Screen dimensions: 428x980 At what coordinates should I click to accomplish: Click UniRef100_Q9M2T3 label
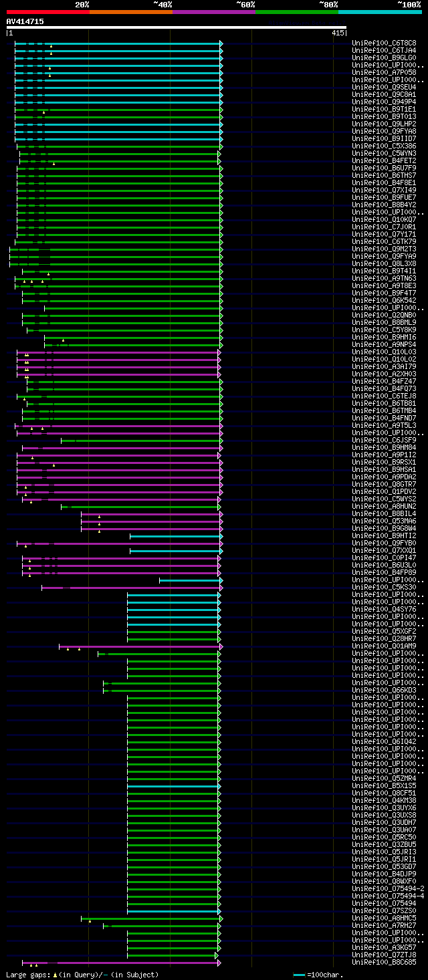[x=385, y=249]
